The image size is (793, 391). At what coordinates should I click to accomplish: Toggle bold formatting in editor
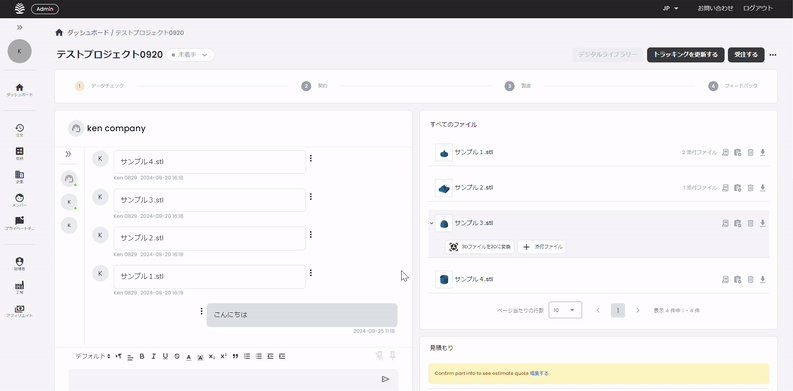click(x=142, y=357)
